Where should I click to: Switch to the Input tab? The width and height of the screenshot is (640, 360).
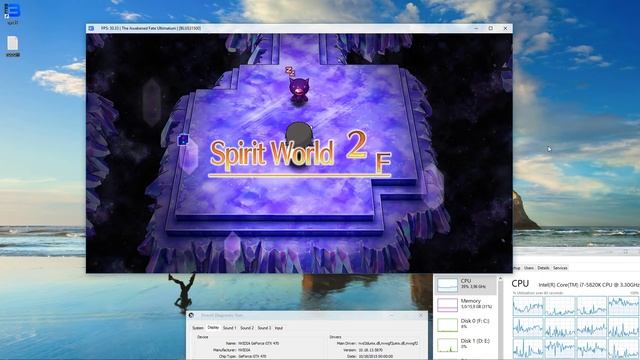point(279,328)
